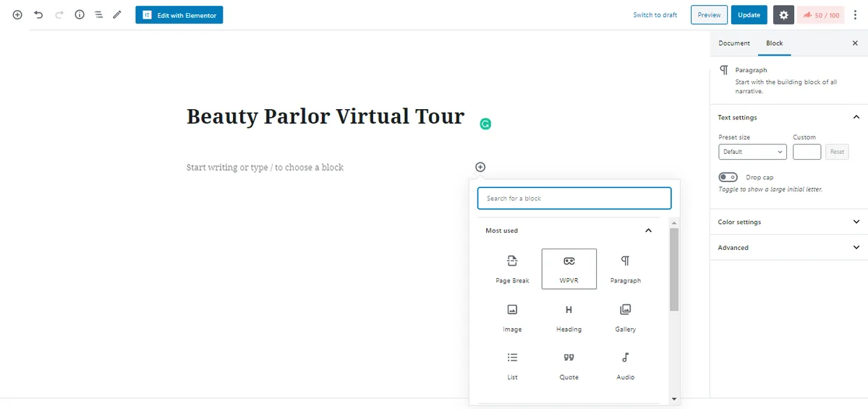This screenshot has height=409, width=868.
Task: Click the Search for a block field
Action: click(x=574, y=198)
